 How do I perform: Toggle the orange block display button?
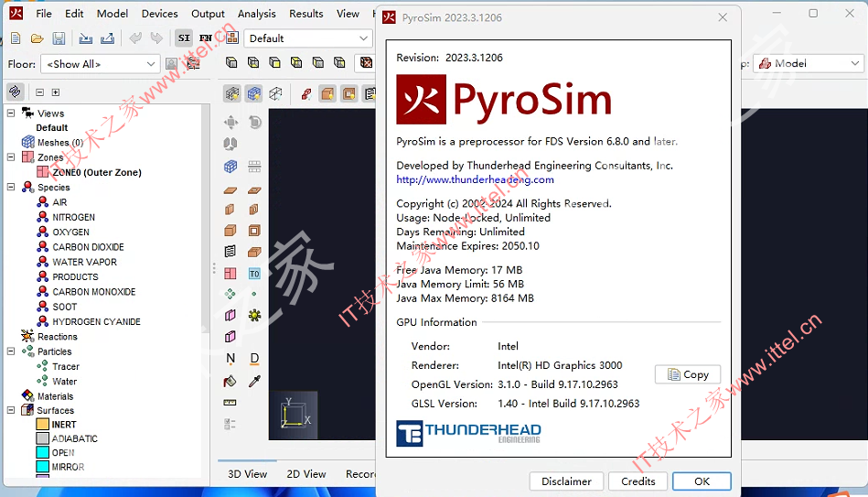tap(327, 93)
